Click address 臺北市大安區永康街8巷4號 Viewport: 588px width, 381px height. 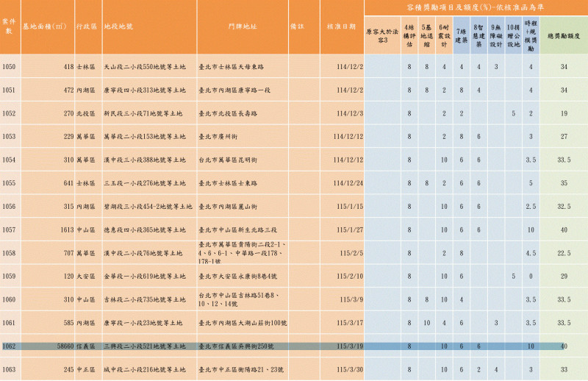point(238,277)
